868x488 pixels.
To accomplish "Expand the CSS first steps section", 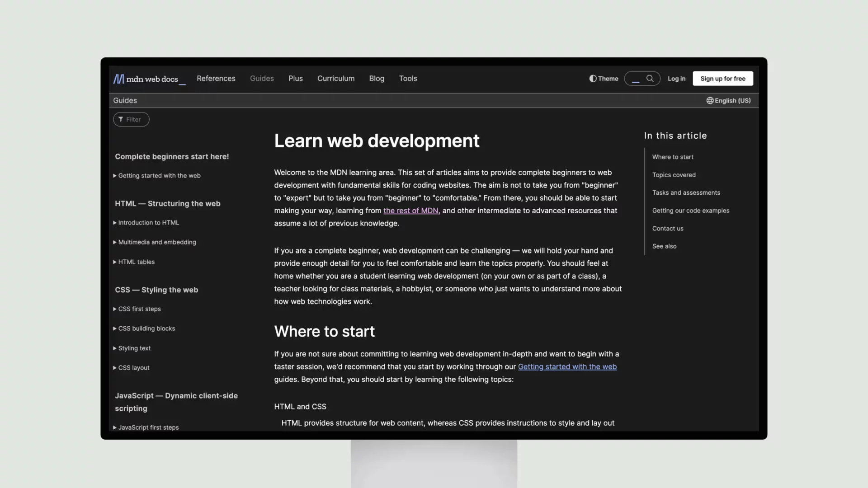I will pyautogui.click(x=115, y=309).
